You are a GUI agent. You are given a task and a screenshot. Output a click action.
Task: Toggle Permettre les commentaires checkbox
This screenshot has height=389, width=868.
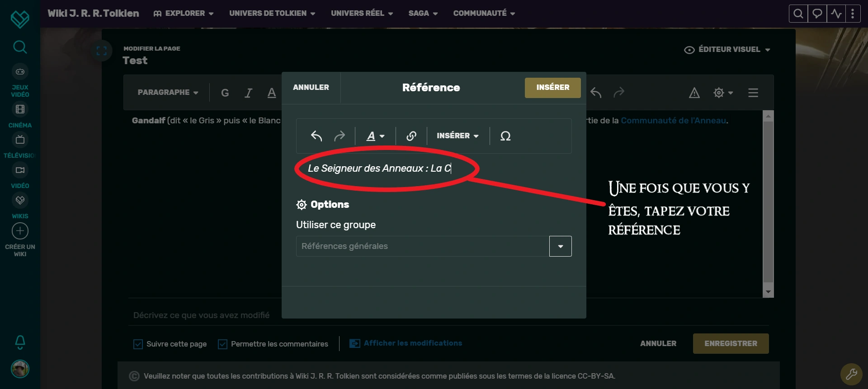[x=222, y=344]
